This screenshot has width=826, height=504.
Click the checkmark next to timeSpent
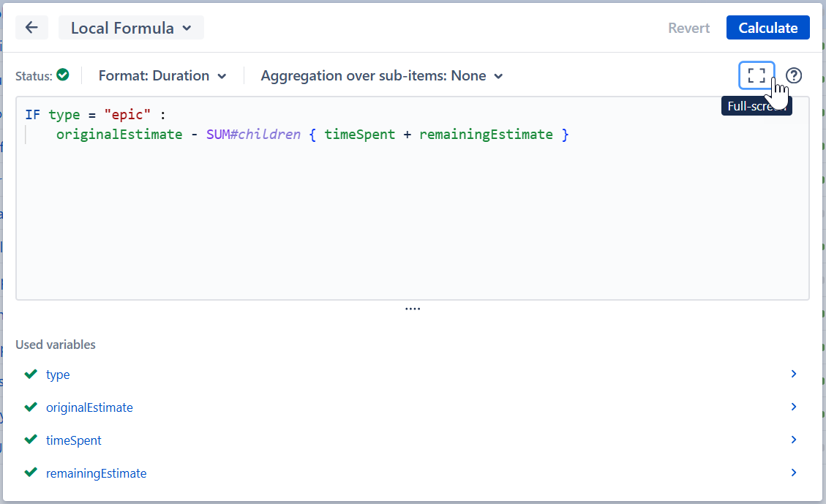[30, 440]
